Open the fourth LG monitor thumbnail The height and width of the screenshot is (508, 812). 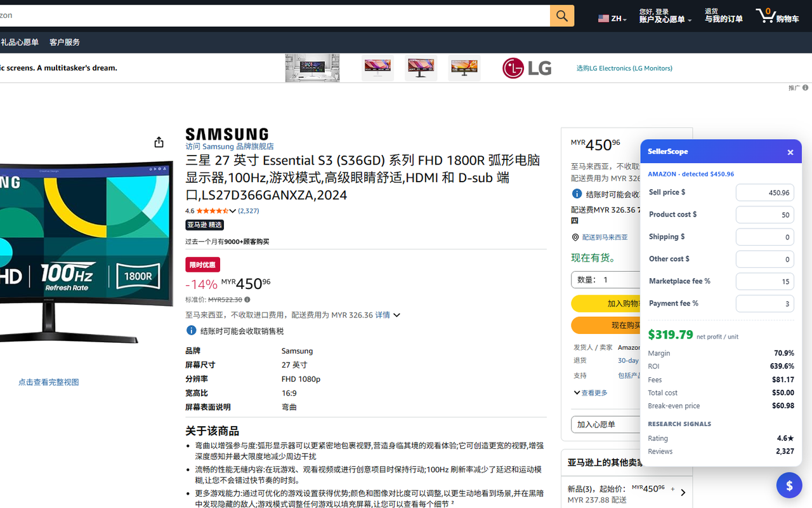click(x=464, y=68)
